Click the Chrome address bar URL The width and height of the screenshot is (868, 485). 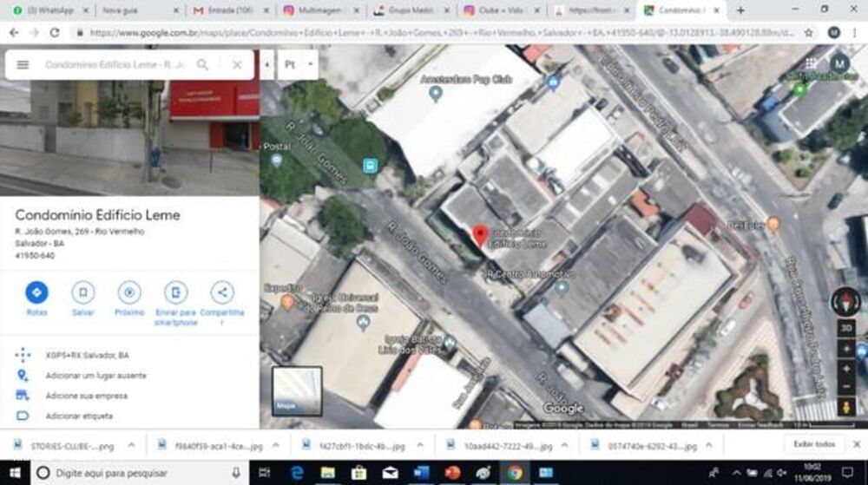coord(442,33)
